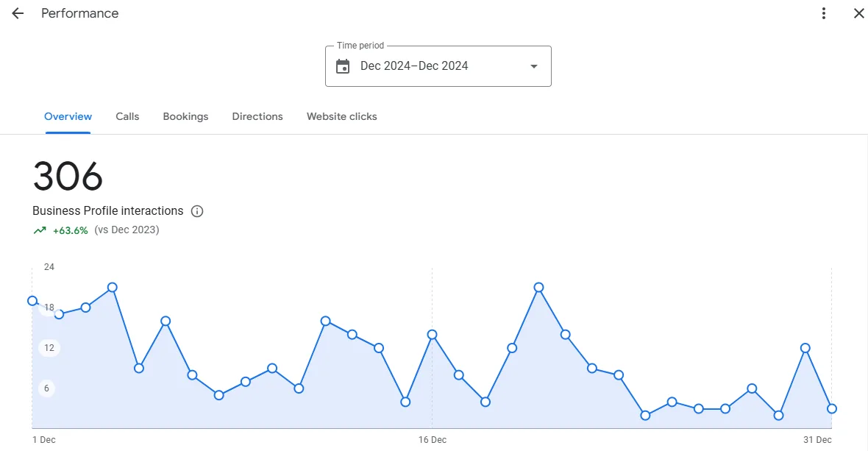
Task: Switch to the Bookings tab
Action: click(185, 117)
